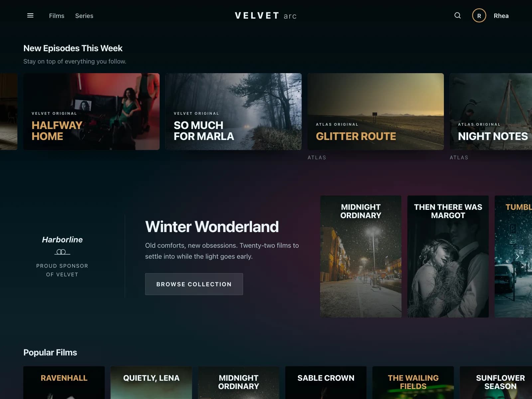The height and width of the screenshot is (399, 532).
Task: Open Midnight Ordinary in Popular Films
Action: 238,383
